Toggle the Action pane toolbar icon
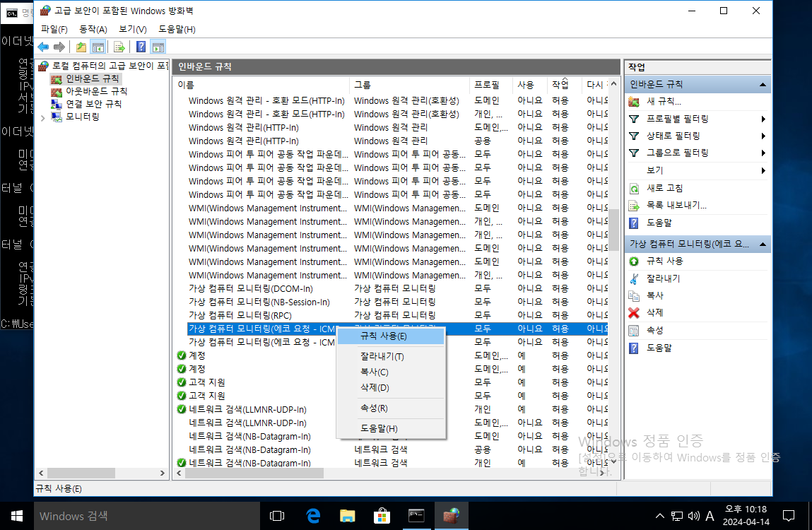Screen dimensions: 812x530 [x=158, y=47]
